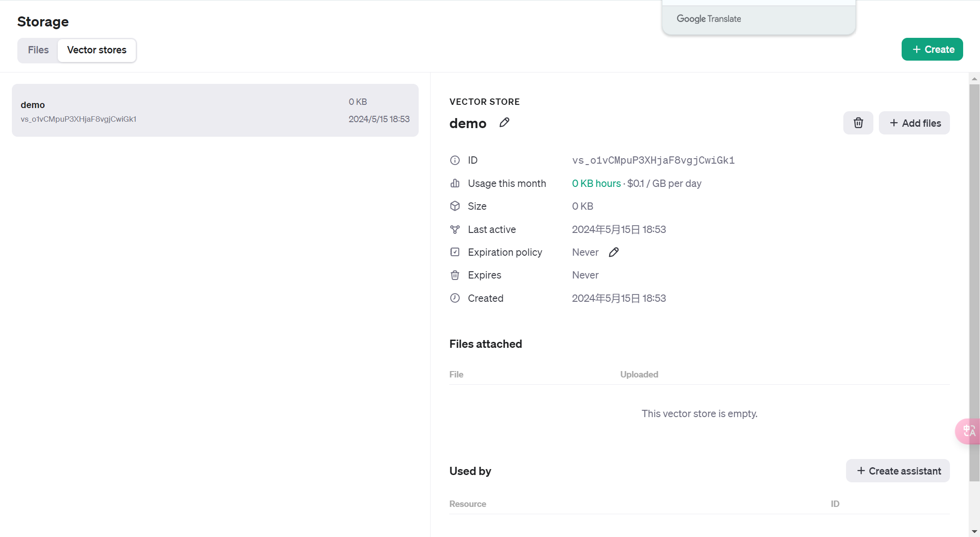980x537 pixels.
Task: Click the scrollbar up arrow
Action: click(974, 79)
